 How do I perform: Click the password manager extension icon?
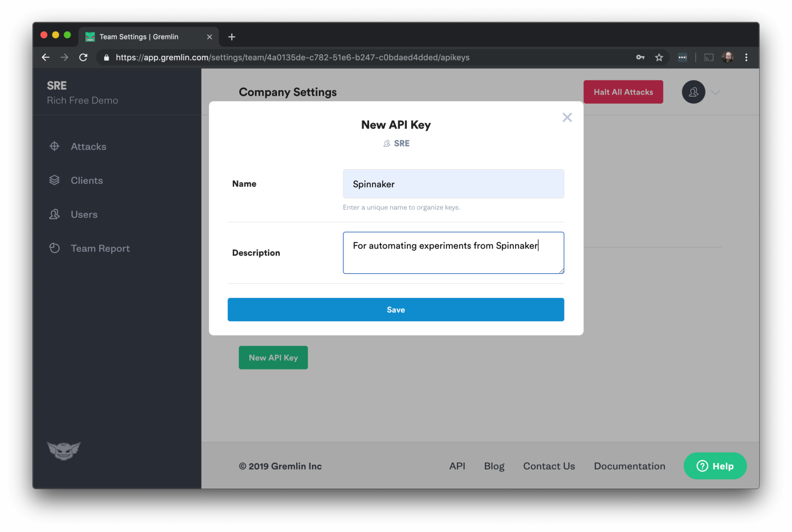(x=682, y=57)
